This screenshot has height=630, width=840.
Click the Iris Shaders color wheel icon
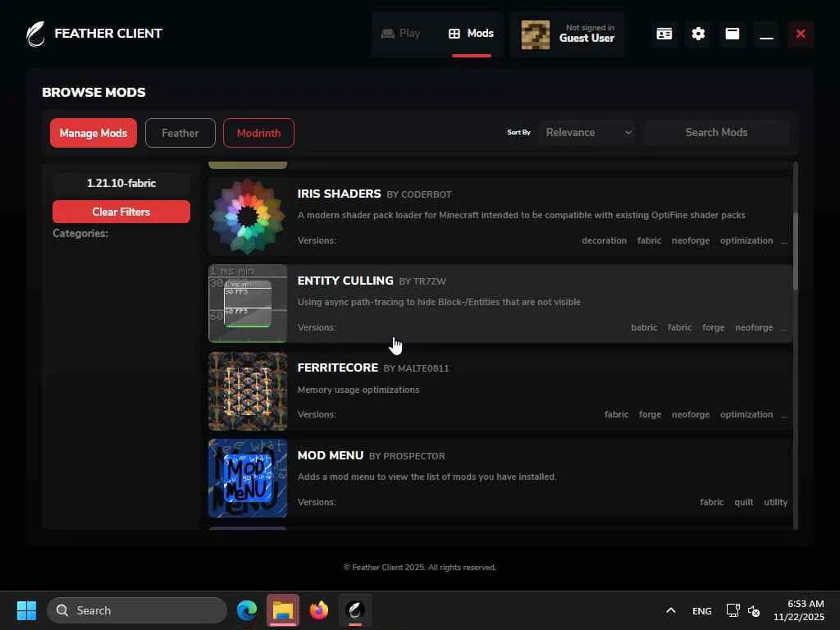tap(248, 217)
